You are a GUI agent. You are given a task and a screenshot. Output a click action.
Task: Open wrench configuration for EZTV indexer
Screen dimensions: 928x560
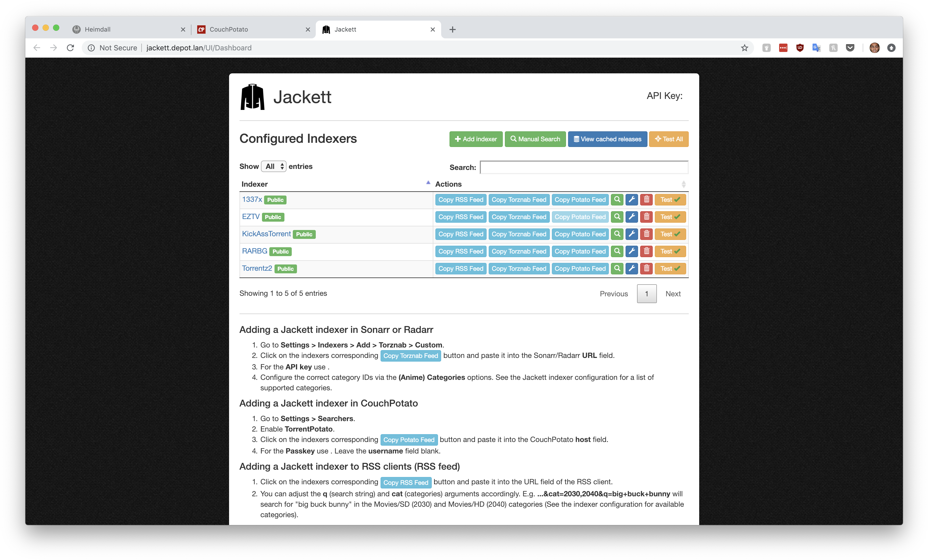[x=632, y=217]
